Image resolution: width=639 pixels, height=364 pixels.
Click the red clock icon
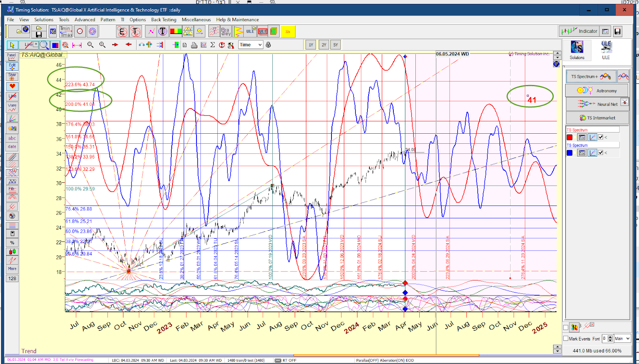pyautogui.click(x=80, y=32)
